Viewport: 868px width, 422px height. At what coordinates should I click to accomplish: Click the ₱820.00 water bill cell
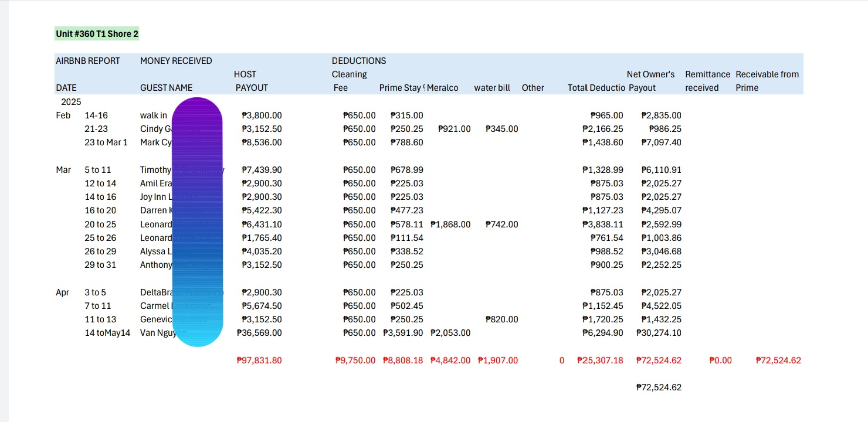pos(501,319)
